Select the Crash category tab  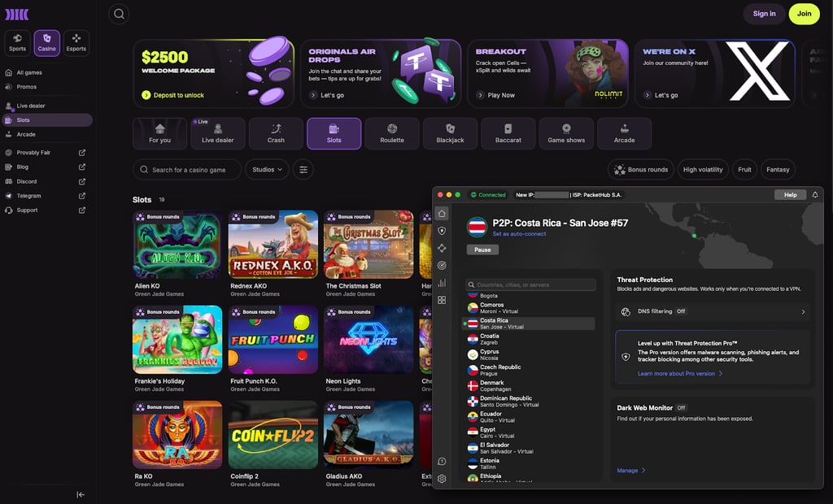point(276,133)
